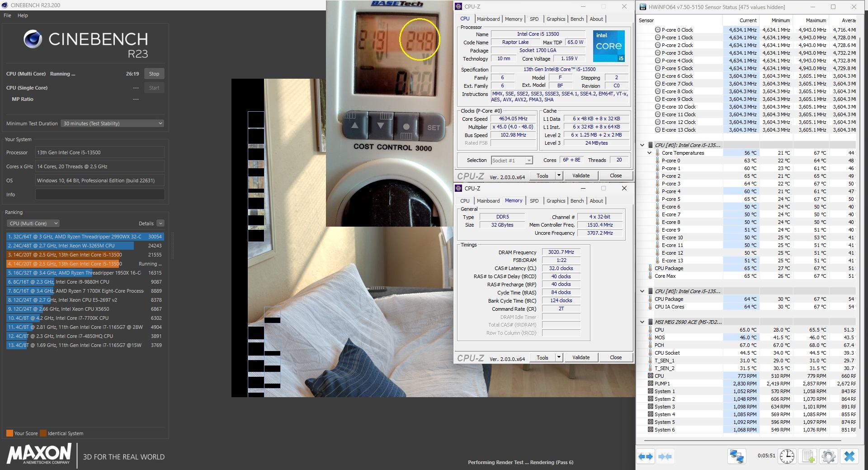Select T_SEN_1 sensor row
The image size is (868, 470).
click(x=746, y=361)
